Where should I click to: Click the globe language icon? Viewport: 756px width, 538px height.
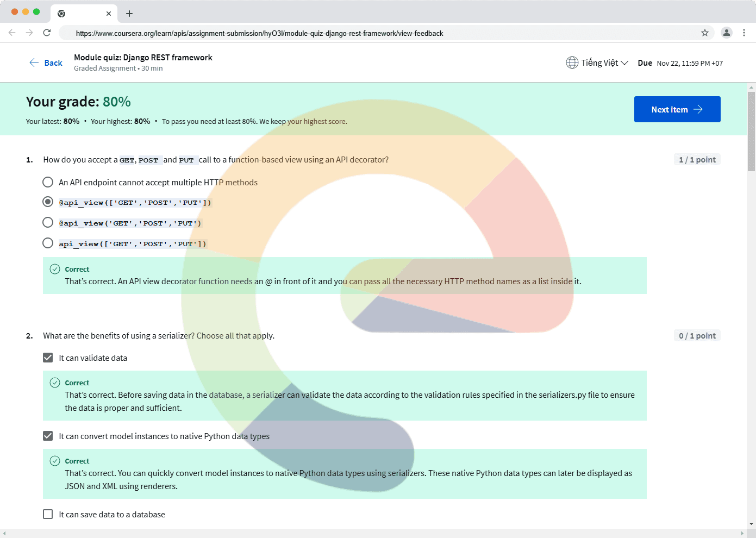pyautogui.click(x=572, y=63)
